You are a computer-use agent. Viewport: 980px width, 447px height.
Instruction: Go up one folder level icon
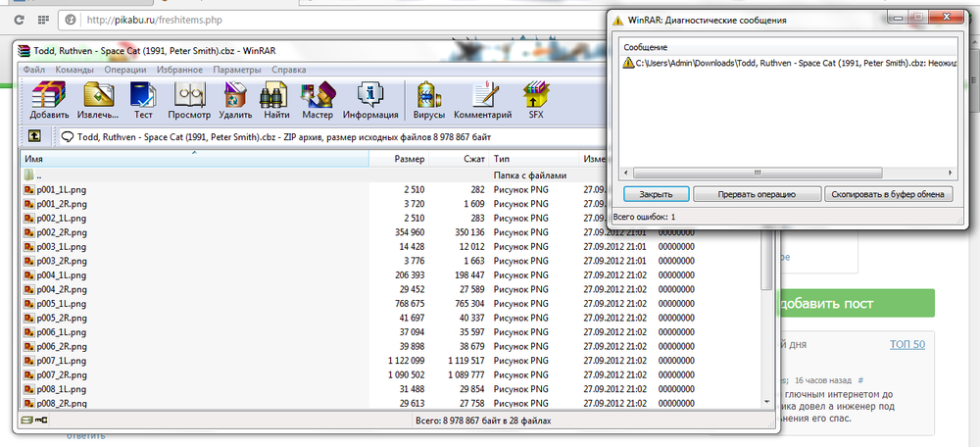[x=34, y=137]
